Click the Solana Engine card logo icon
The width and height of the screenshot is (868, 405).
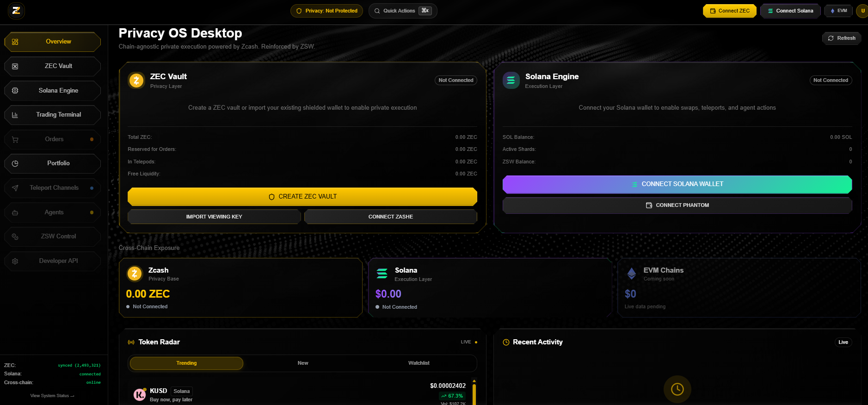[x=511, y=81]
